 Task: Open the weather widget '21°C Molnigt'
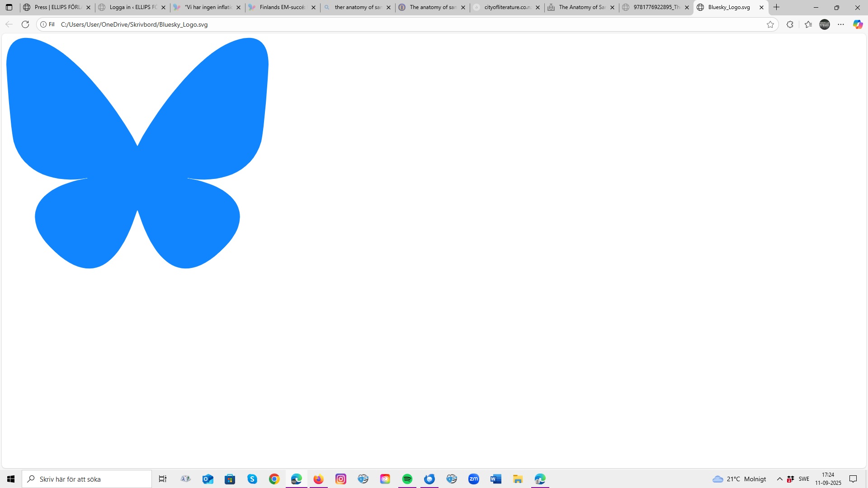coord(739,479)
